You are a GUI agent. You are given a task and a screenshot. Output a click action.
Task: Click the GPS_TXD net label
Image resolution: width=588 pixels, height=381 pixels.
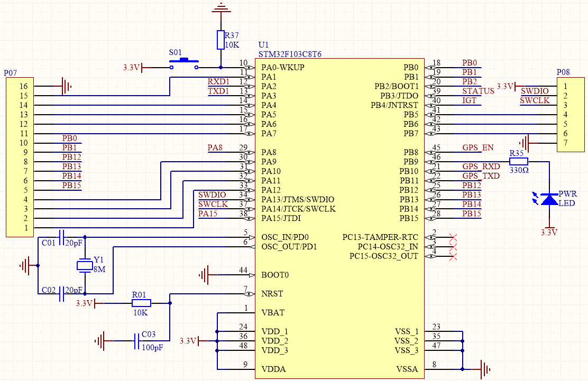[481, 175]
